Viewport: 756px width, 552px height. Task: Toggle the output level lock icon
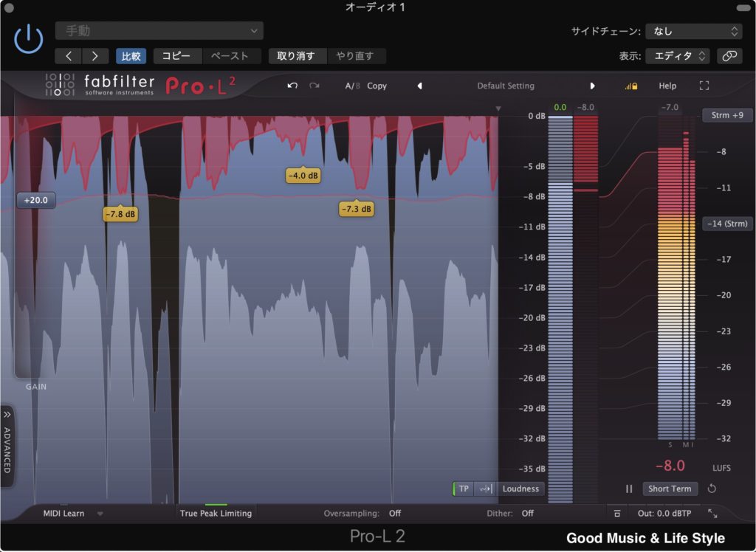click(631, 86)
